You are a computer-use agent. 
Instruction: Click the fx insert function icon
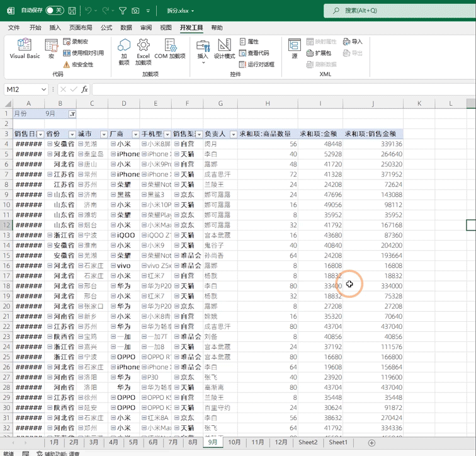pos(84,89)
